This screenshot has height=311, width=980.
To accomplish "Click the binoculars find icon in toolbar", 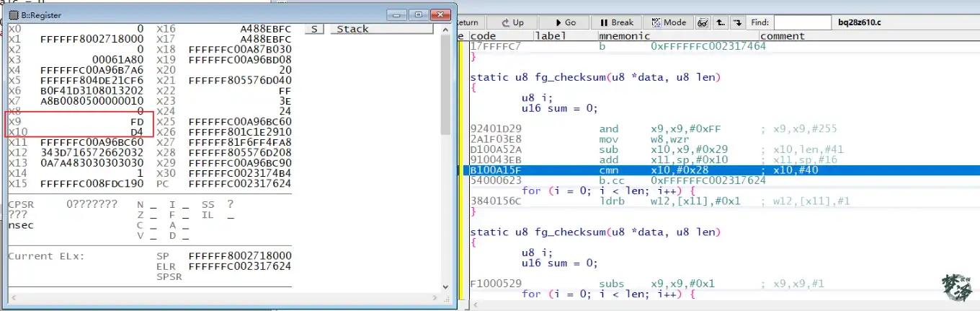I will [x=703, y=22].
